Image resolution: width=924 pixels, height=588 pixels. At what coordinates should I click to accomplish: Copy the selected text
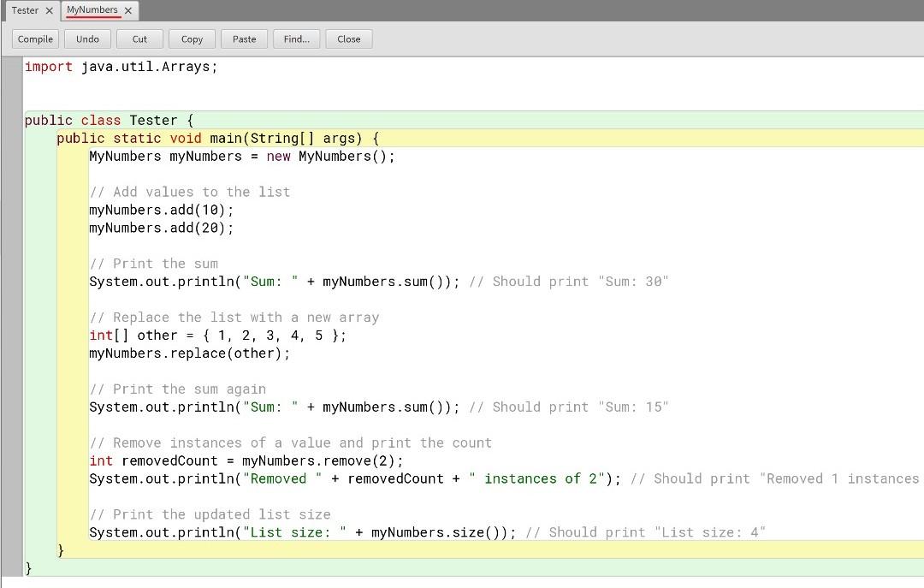[x=191, y=39]
